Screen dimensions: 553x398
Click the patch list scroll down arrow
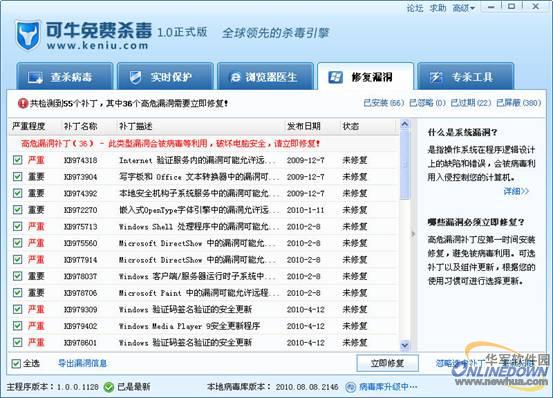tap(405, 345)
